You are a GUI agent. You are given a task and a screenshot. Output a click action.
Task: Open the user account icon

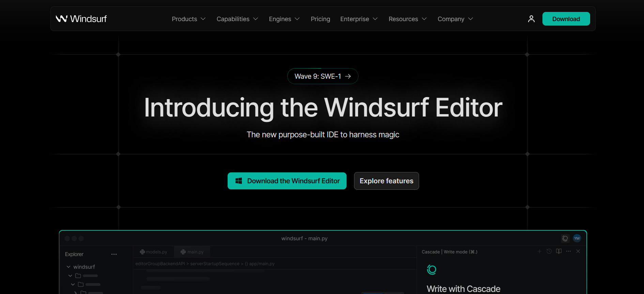531,19
